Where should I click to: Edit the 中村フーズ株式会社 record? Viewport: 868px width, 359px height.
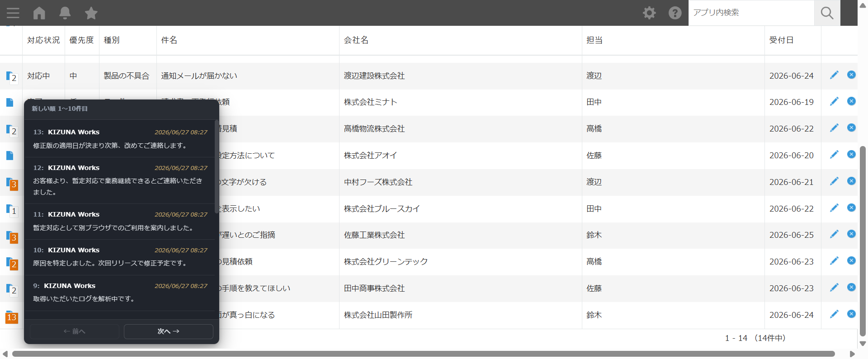[x=834, y=181]
